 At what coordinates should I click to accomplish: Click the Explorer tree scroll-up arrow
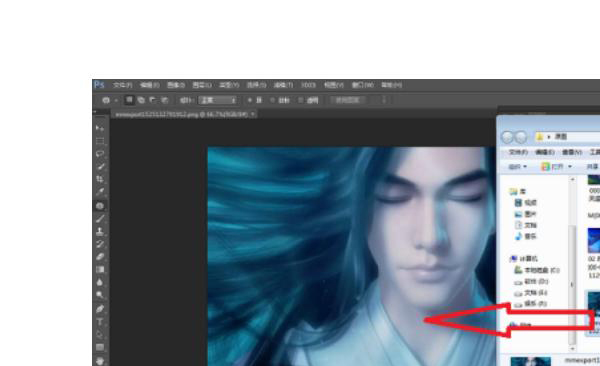pyautogui.click(x=572, y=180)
